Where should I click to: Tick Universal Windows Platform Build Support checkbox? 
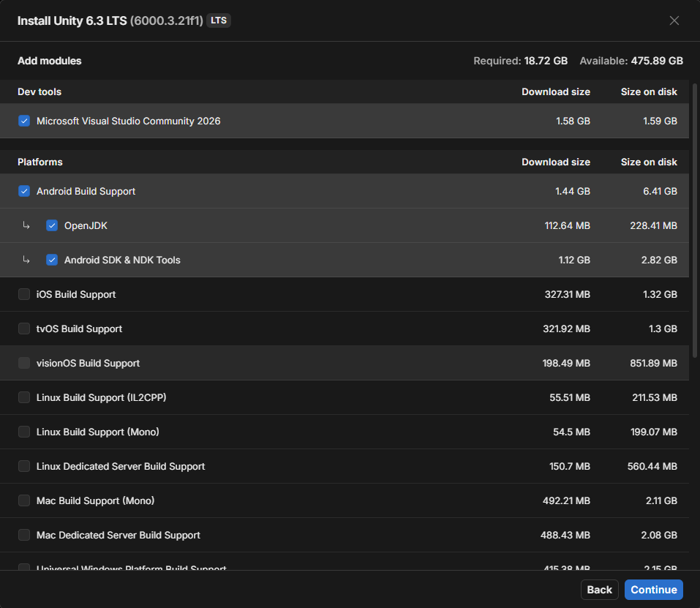point(24,567)
